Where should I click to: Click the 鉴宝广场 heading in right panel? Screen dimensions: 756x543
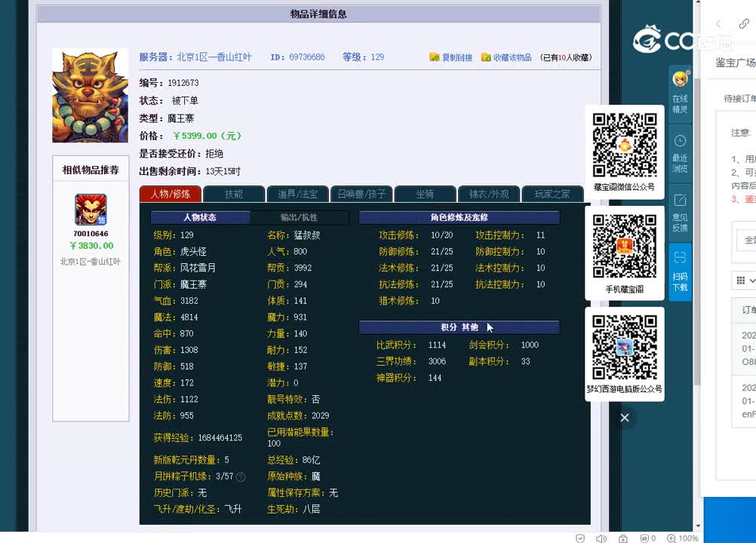coord(736,63)
